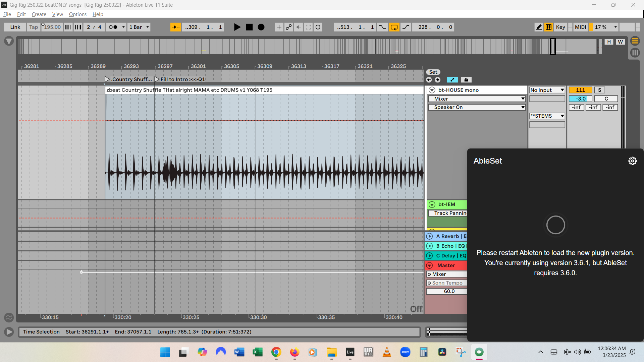Screen dimensions: 644x362
Task: Enable Key Map Mode
Action: [x=560, y=27]
